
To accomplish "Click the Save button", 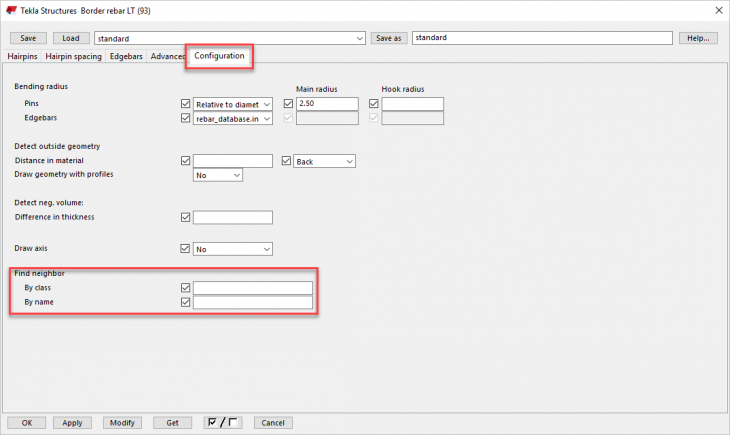I will pos(28,38).
